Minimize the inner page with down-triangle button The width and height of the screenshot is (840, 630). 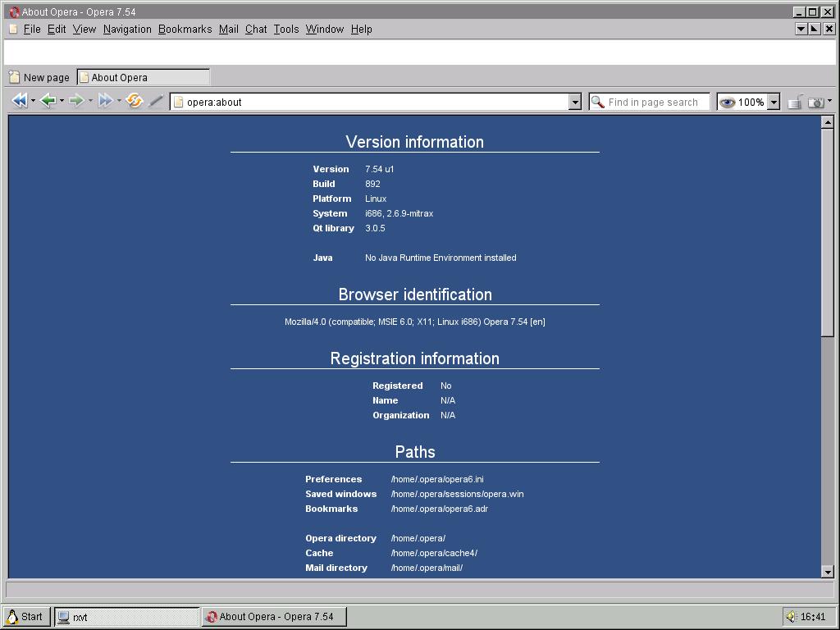(x=801, y=29)
